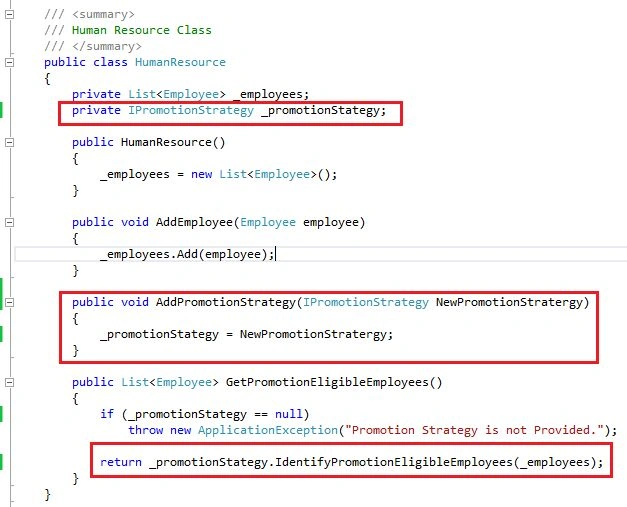
Task: Click IPromotionStrategy in the private field declaration
Action: point(191,110)
